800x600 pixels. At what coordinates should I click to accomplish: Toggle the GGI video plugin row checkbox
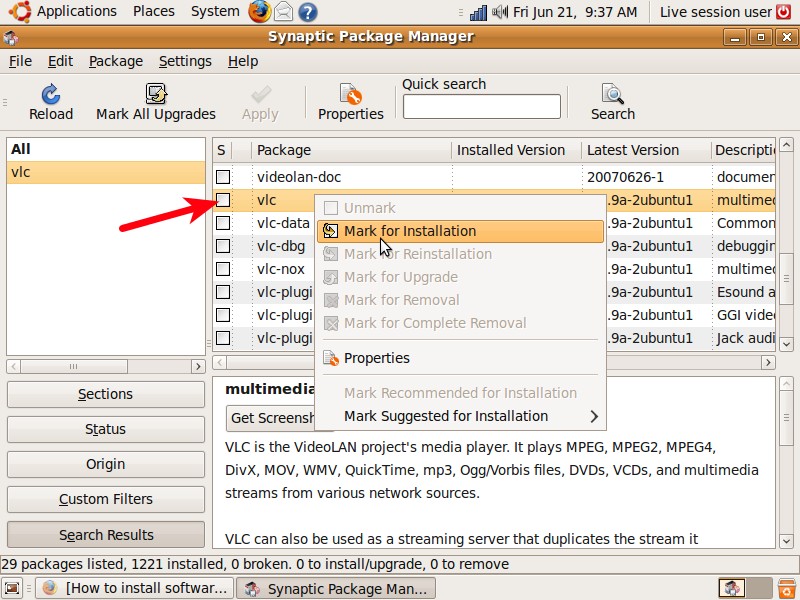tap(223, 315)
